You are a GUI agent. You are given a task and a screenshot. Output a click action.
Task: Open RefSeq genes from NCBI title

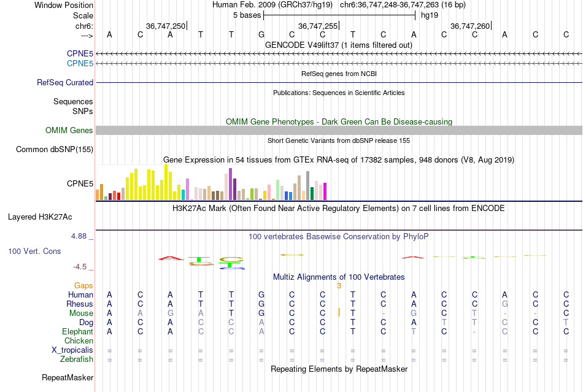coord(339,74)
